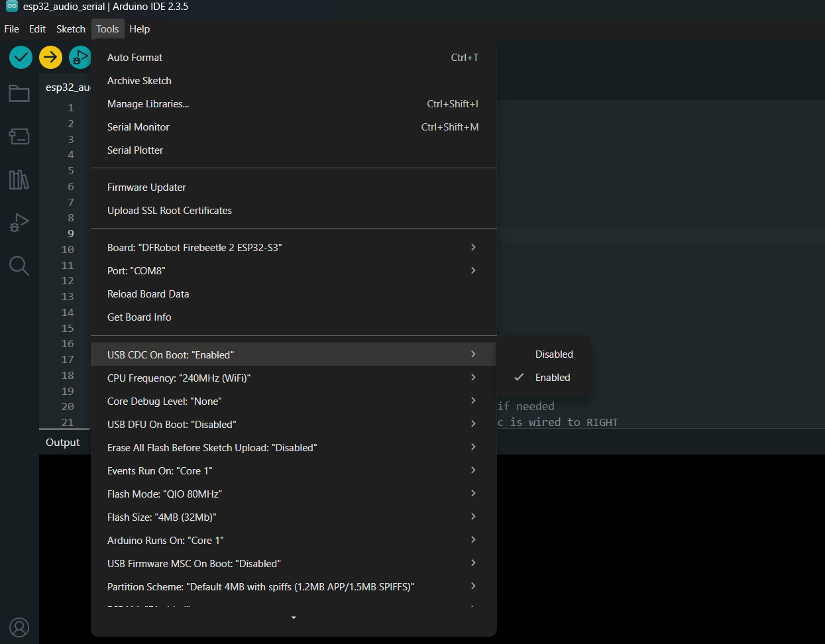Image resolution: width=825 pixels, height=644 pixels.
Task: Open the Sketch menu
Action: click(x=71, y=29)
